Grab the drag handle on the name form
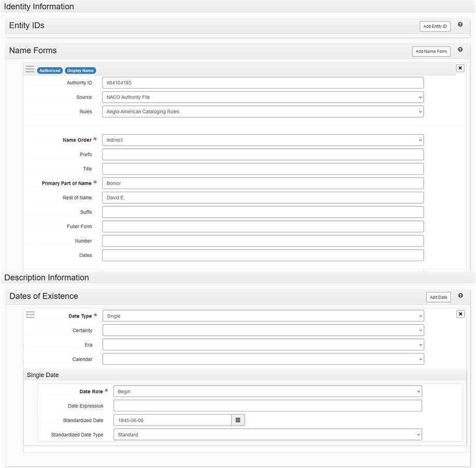This screenshot has height=468, width=476. 30,69
